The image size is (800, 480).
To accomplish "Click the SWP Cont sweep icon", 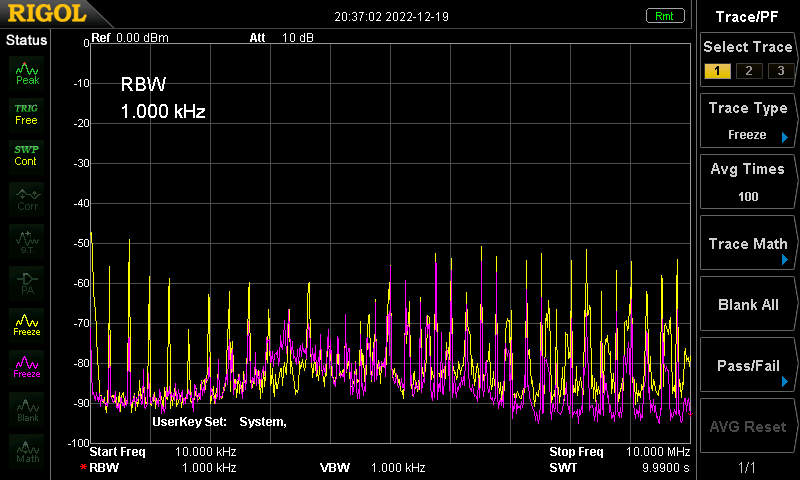I will click(x=27, y=156).
